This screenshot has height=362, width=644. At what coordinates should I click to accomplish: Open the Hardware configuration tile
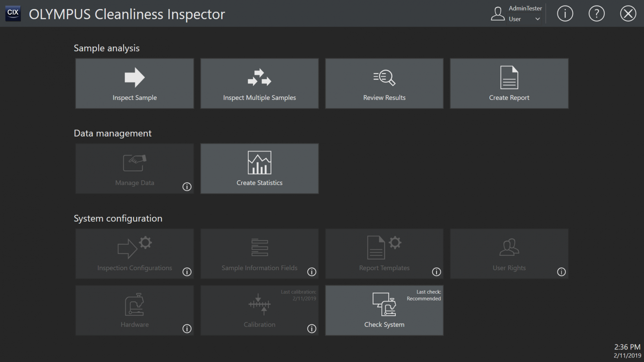pos(134,310)
